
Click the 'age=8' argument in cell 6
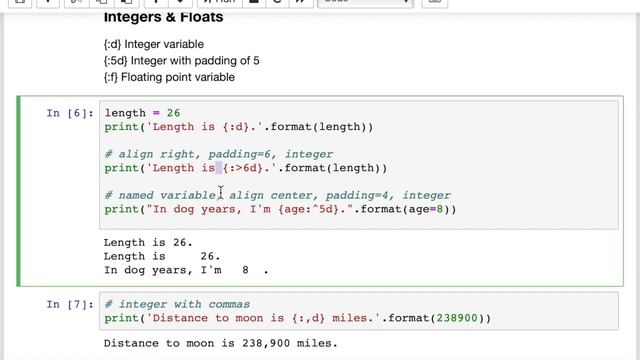[x=426, y=209]
